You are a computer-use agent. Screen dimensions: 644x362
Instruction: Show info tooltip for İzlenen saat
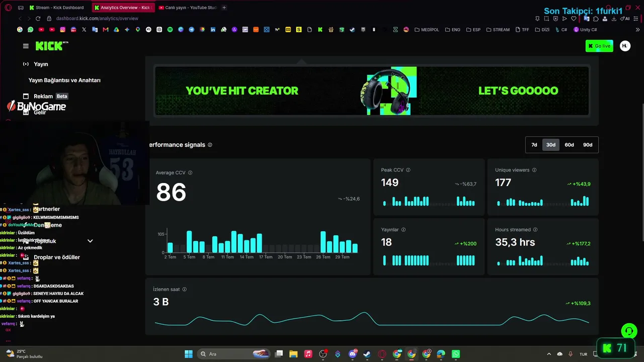coord(184,289)
